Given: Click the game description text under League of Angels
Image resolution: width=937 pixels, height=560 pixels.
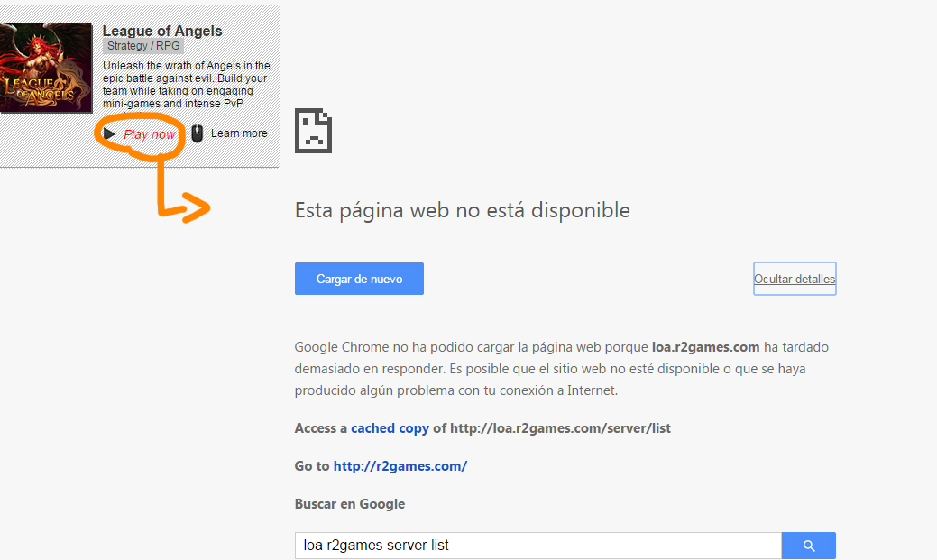Looking at the screenshot, I should click(x=186, y=85).
